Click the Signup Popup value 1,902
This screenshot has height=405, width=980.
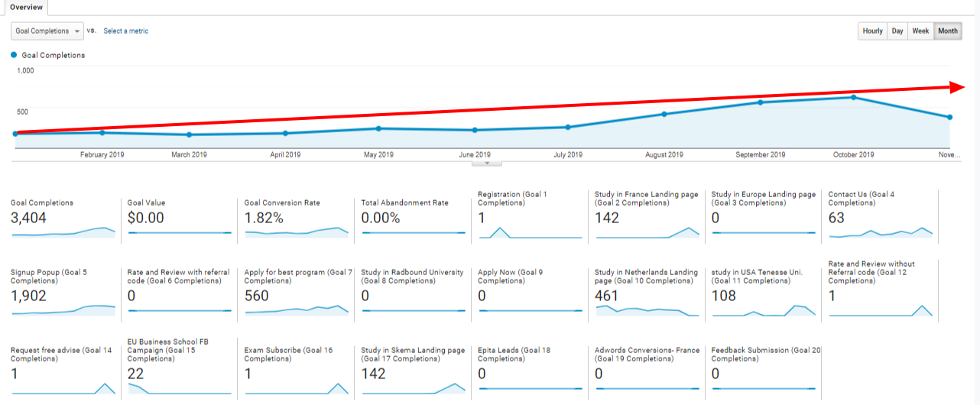coord(29,296)
